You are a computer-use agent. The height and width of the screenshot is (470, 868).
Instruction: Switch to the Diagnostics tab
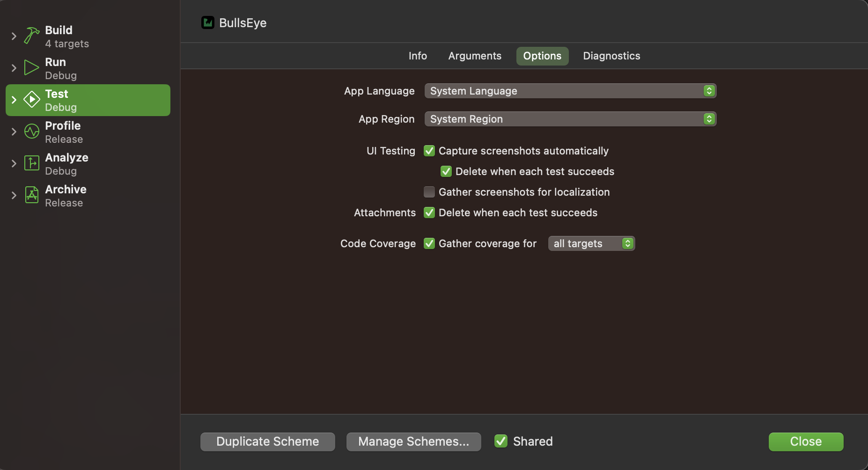point(611,56)
